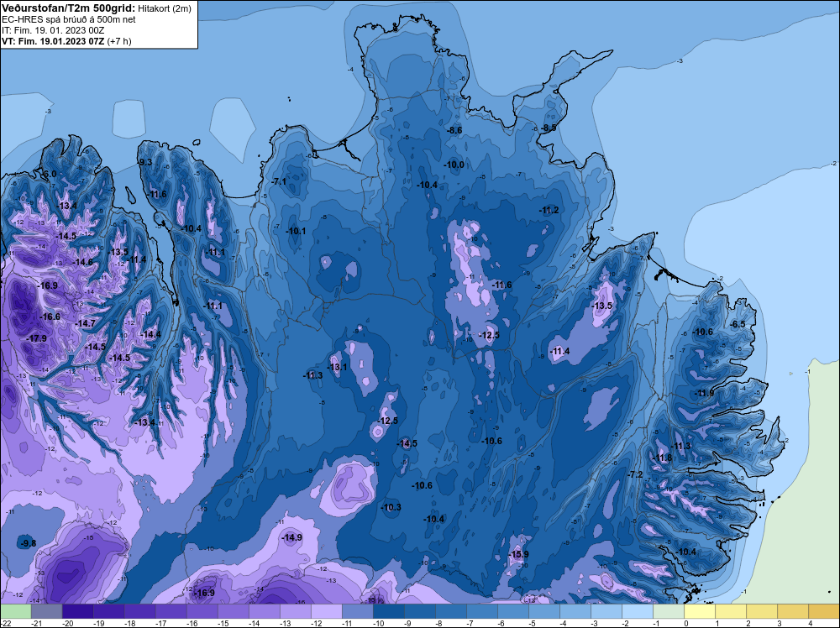
Task: Select the -1 pale green legend swatch
Action: tap(668, 611)
